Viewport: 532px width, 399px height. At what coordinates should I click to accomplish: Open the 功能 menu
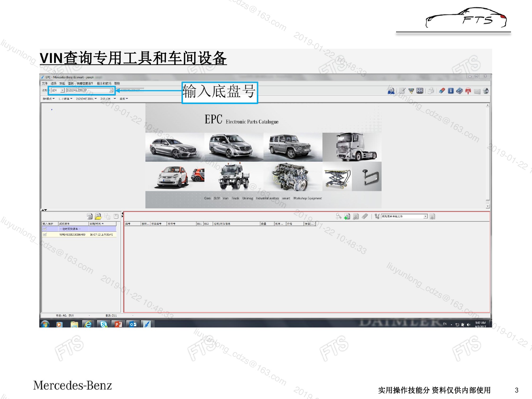coord(62,83)
